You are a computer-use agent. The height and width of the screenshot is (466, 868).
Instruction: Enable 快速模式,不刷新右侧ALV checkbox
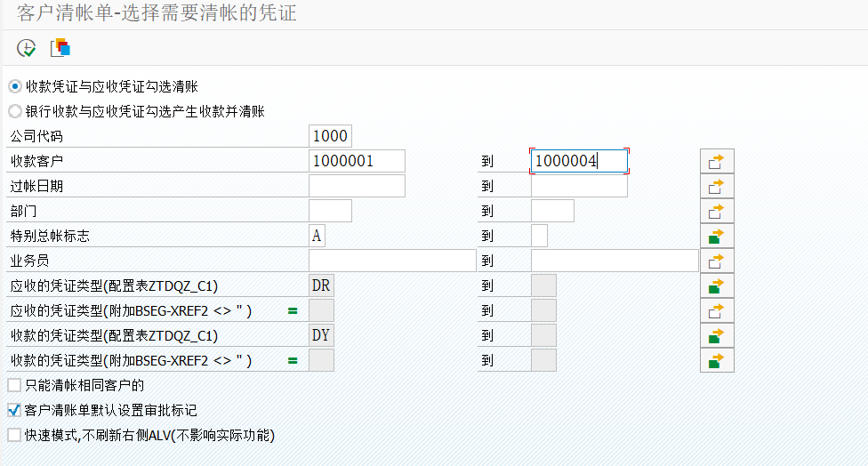14,435
